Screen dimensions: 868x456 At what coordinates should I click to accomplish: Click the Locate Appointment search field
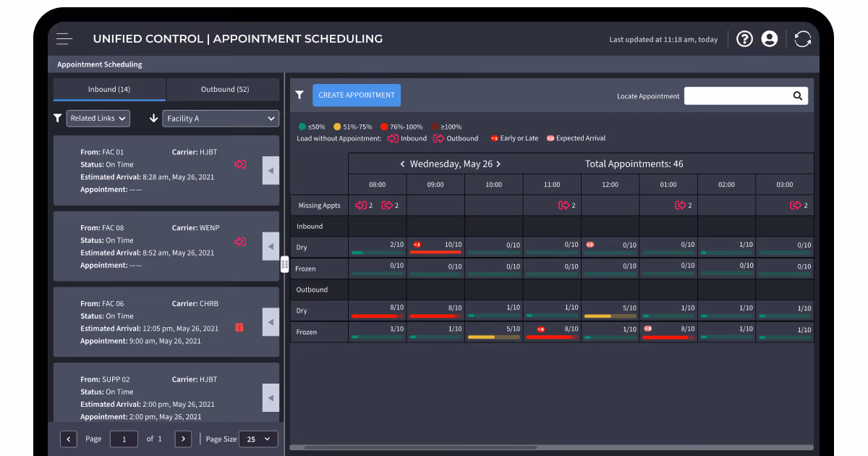746,96
